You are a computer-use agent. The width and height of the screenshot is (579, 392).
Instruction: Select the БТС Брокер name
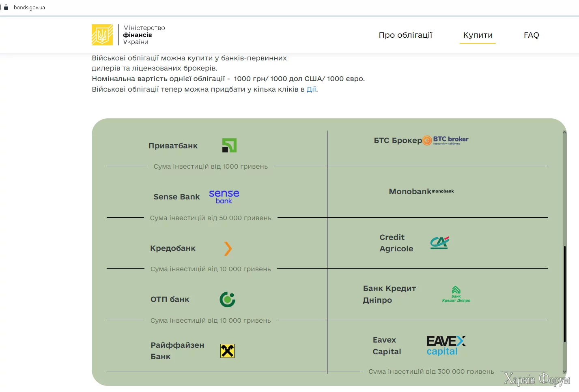398,141
